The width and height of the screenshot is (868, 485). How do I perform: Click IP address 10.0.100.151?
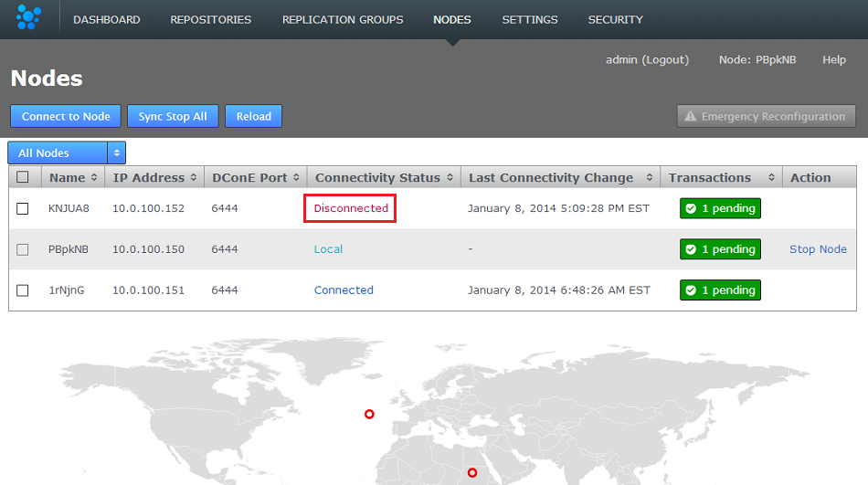[148, 290]
